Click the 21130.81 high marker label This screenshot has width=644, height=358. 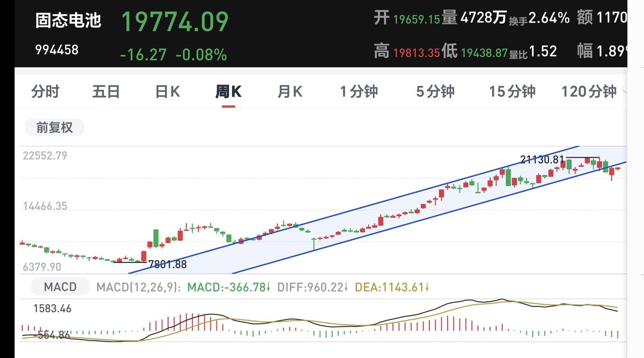pyautogui.click(x=542, y=160)
